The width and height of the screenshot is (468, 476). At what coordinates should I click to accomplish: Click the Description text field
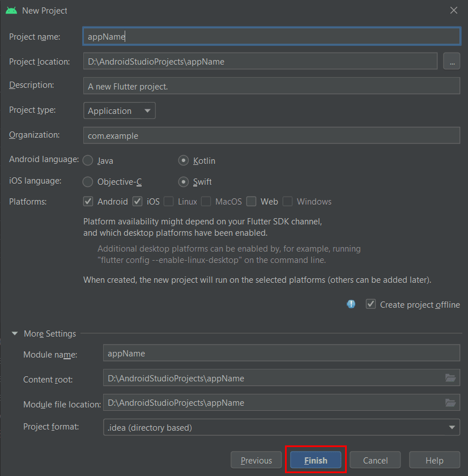[271, 86]
